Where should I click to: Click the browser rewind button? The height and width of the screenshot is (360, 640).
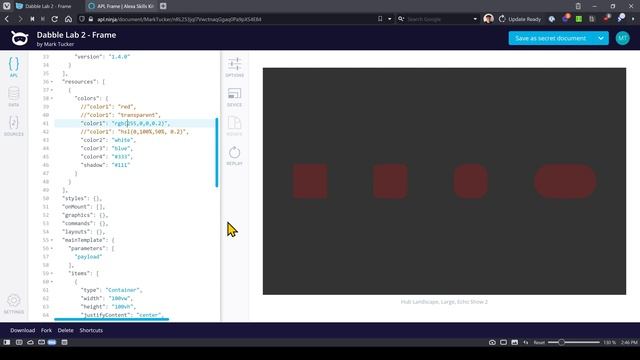32,19
